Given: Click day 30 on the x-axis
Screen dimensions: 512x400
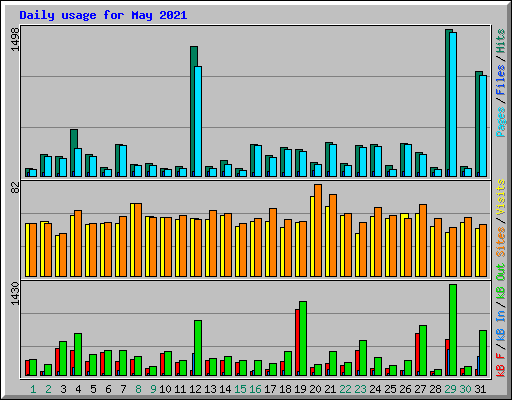Looking at the screenshot, I should 465,389.
